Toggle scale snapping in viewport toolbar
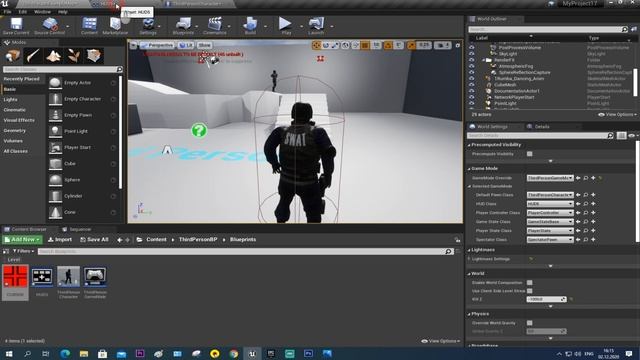The height and width of the screenshot is (360, 640). coord(411,45)
